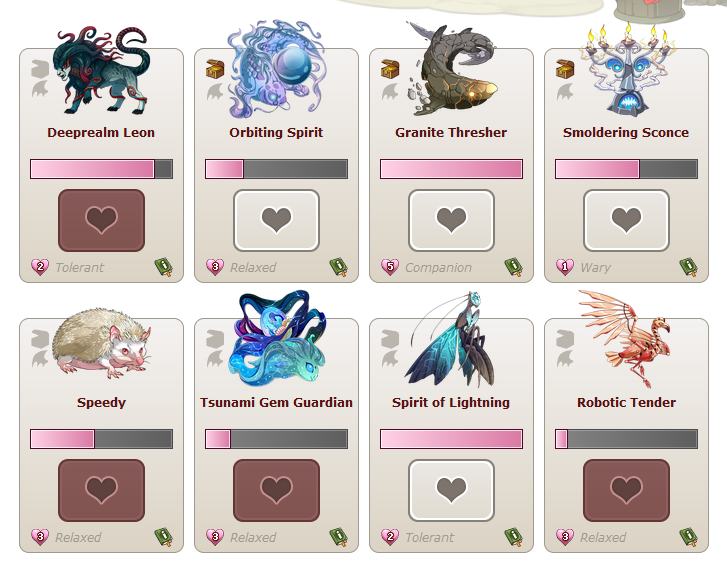727x567 pixels.
Task: Click level 5 Companion heart badge
Action: pos(390,267)
